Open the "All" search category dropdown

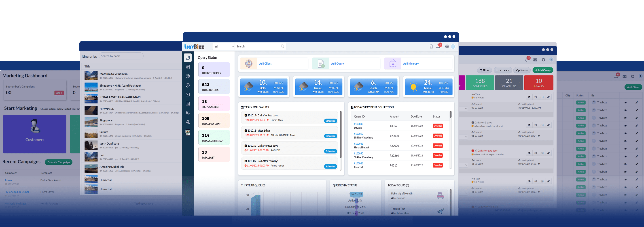click(223, 46)
